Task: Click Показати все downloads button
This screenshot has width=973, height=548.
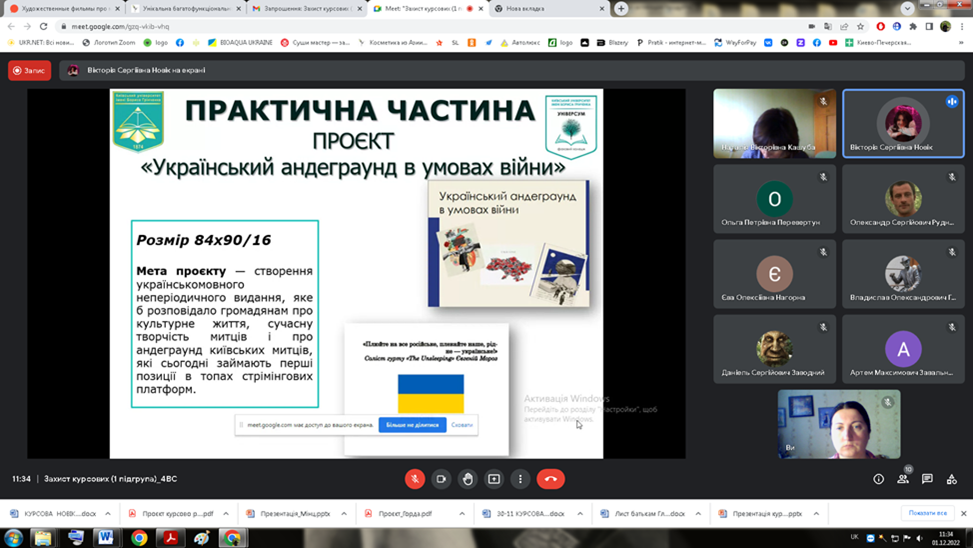Action: (x=927, y=514)
